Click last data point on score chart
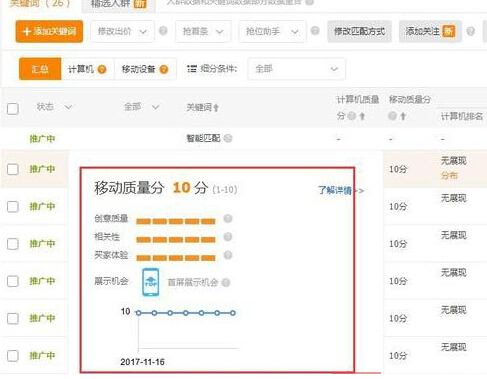487x379 pixels. click(x=233, y=313)
